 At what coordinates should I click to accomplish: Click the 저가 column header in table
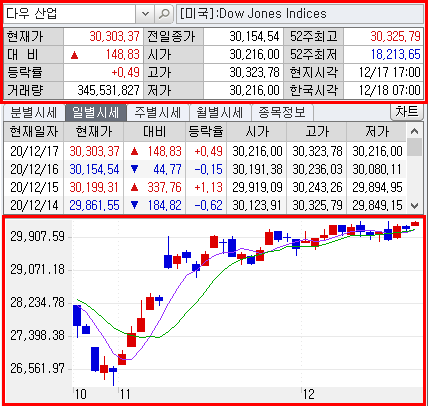tap(377, 132)
